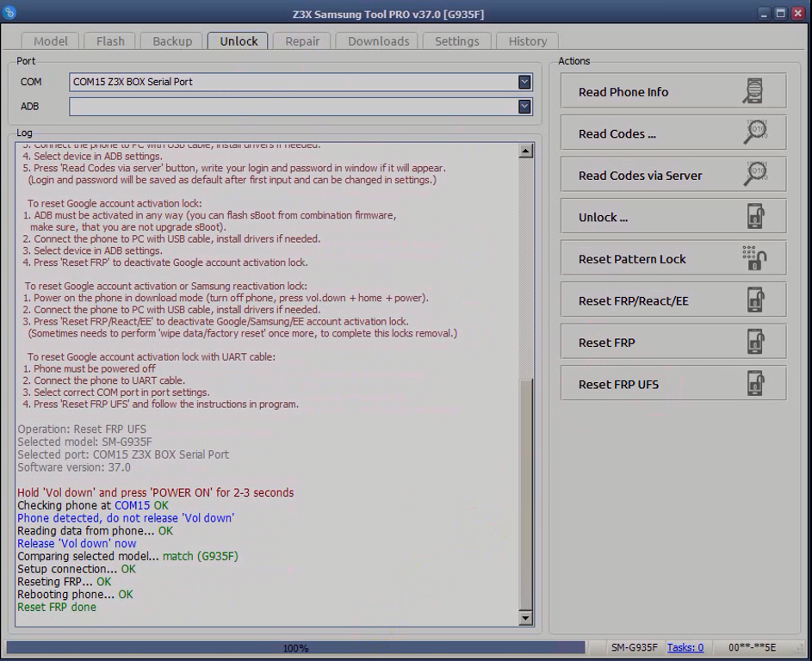Select the Unlock tab

(239, 41)
